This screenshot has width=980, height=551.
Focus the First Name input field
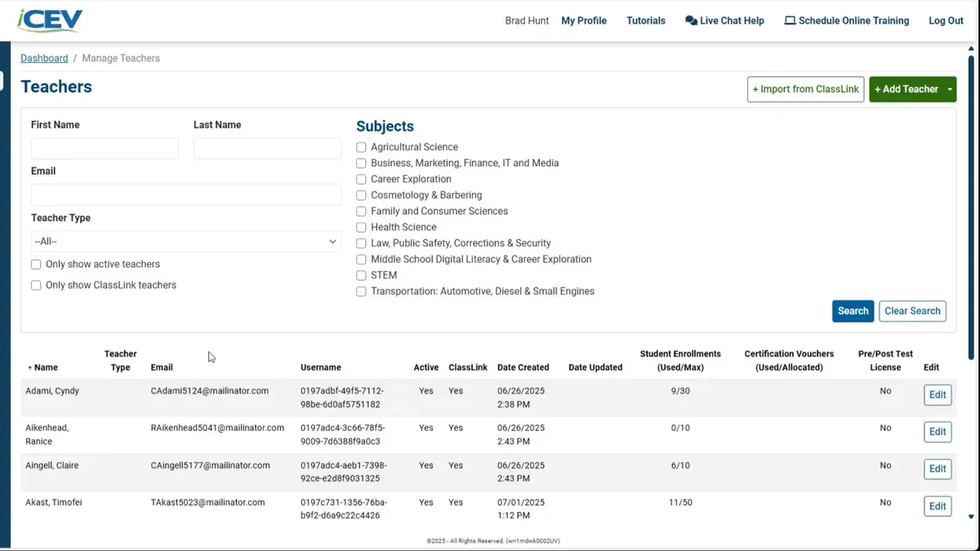point(105,149)
